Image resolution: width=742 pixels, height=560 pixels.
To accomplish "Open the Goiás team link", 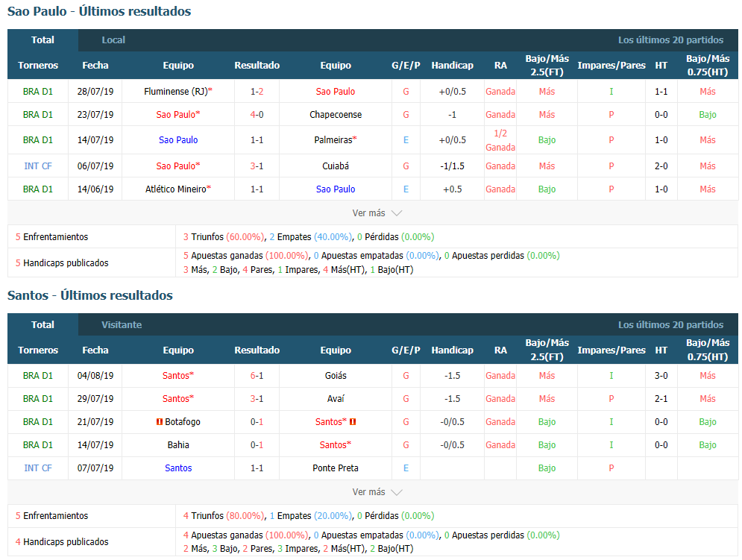I will click(x=336, y=375).
